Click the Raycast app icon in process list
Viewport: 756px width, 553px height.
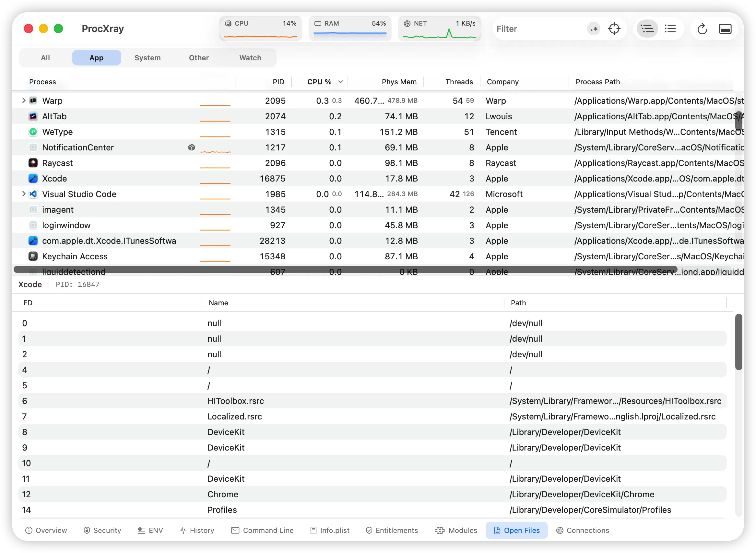pos(33,163)
